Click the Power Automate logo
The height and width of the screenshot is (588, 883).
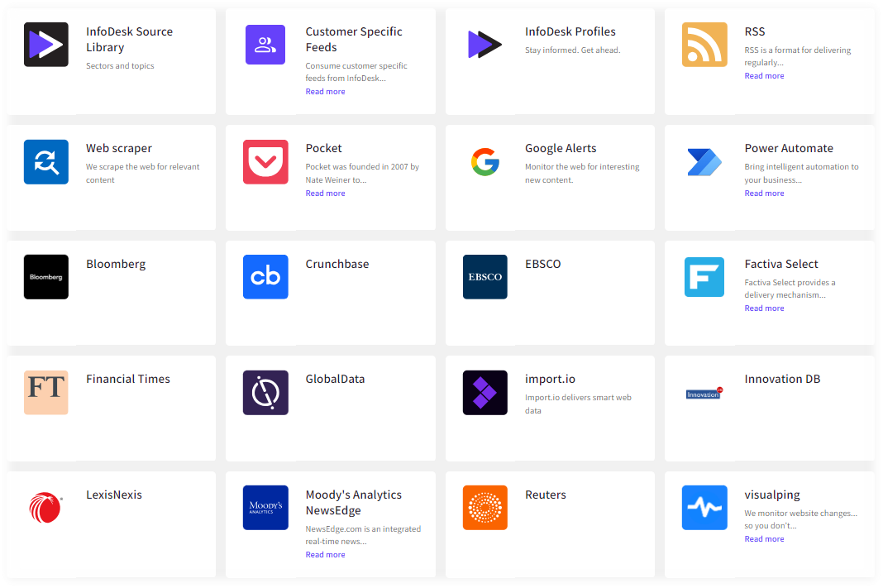pyautogui.click(x=704, y=161)
